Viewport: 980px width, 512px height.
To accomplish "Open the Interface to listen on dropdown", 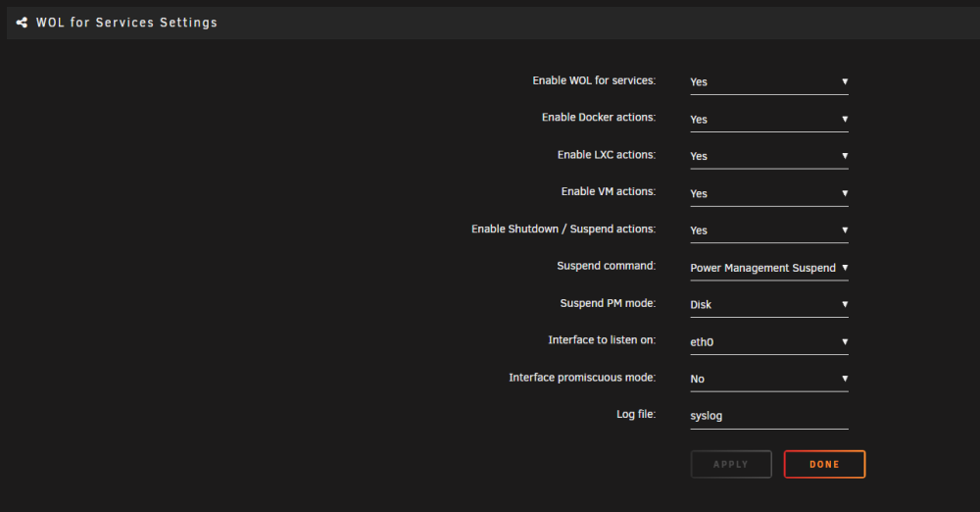I will 768,341.
